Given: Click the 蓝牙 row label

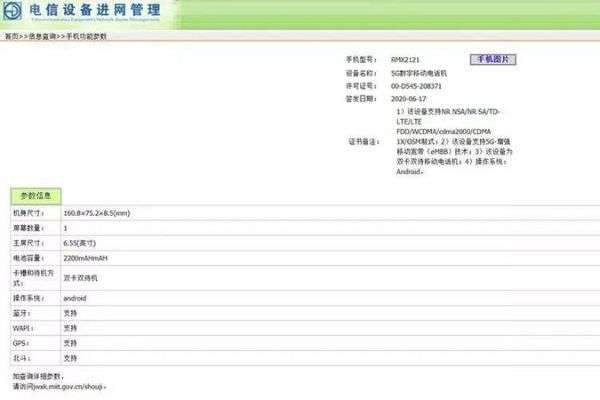Looking at the screenshot, I should click(x=21, y=313).
